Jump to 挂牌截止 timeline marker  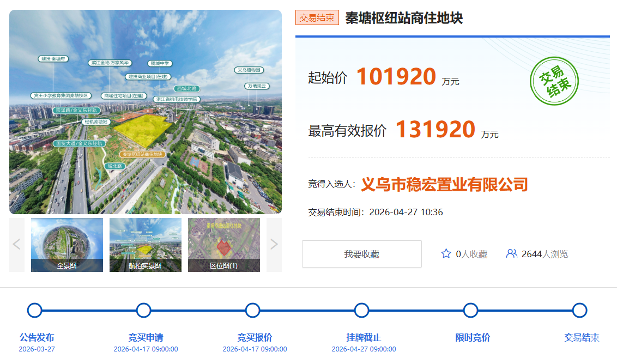(361, 311)
